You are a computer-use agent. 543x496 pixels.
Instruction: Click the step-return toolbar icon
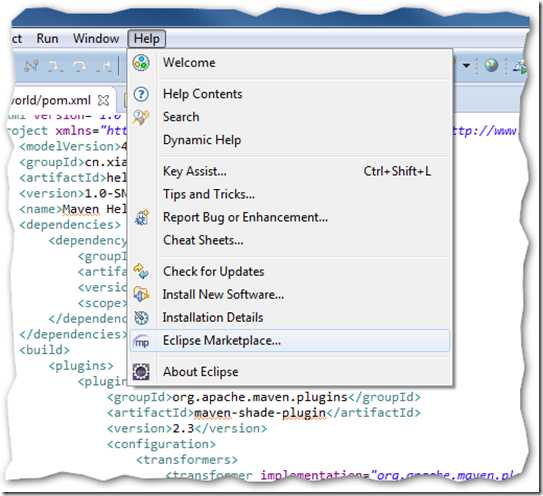104,65
